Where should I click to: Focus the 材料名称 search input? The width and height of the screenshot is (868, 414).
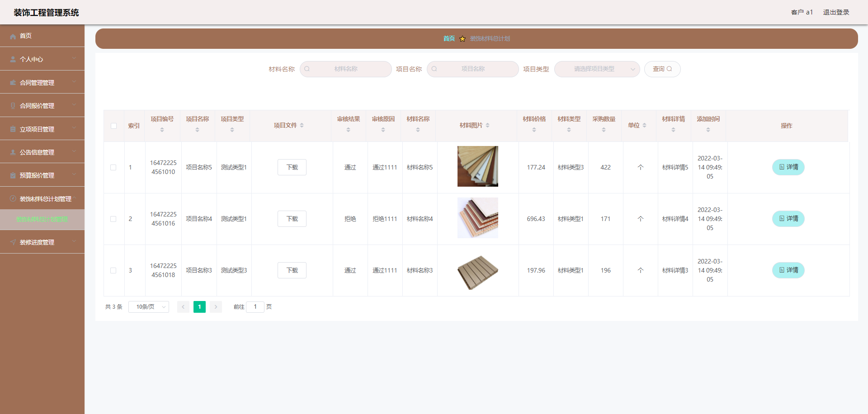point(346,69)
